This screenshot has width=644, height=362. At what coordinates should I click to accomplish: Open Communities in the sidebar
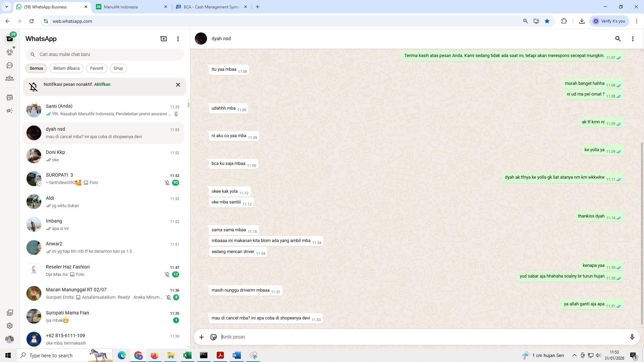(10, 78)
